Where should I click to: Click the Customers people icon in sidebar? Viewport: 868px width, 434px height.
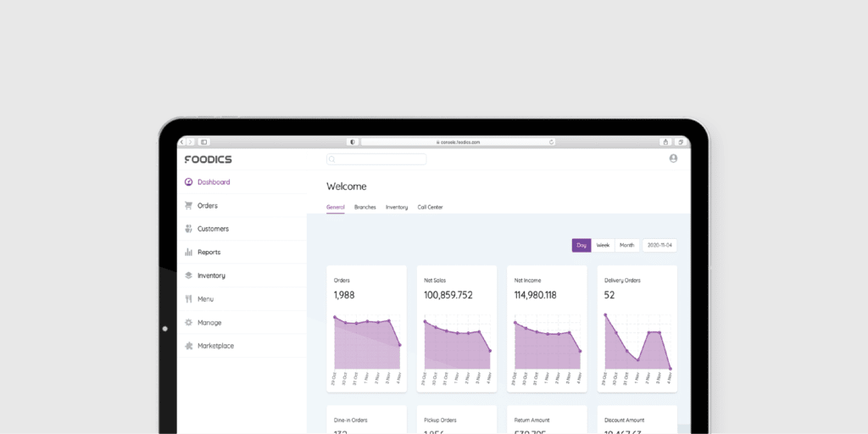coord(188,229)
